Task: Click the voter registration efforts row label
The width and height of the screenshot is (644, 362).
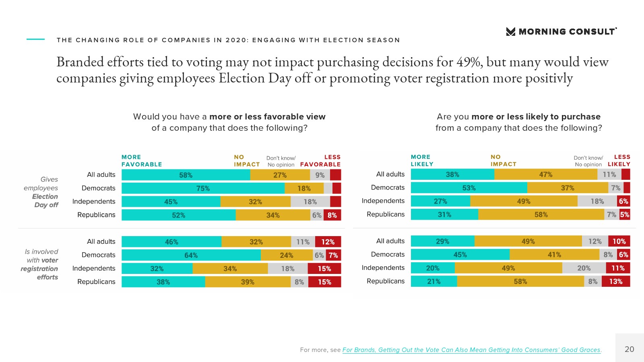Action: (40, 264)
